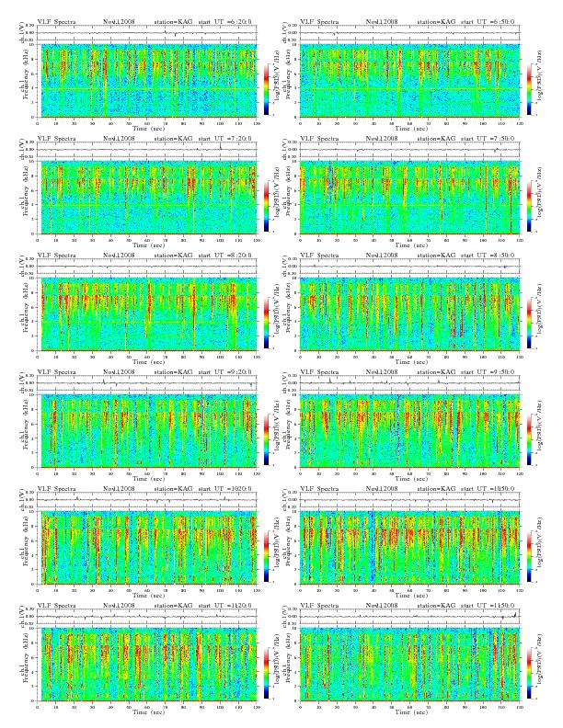Click the title text 'start UT =6:20:0'
This screenshot has height=728, width=563.
click(224, 22)
